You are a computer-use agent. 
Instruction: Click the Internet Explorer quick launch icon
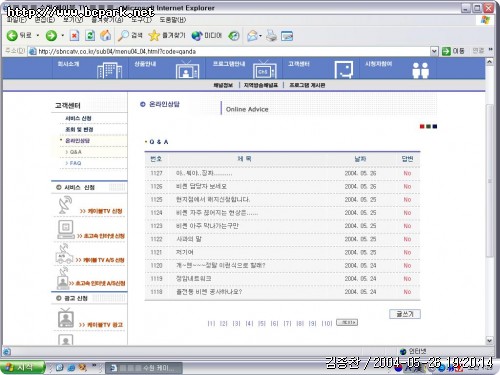coord(71,368)
